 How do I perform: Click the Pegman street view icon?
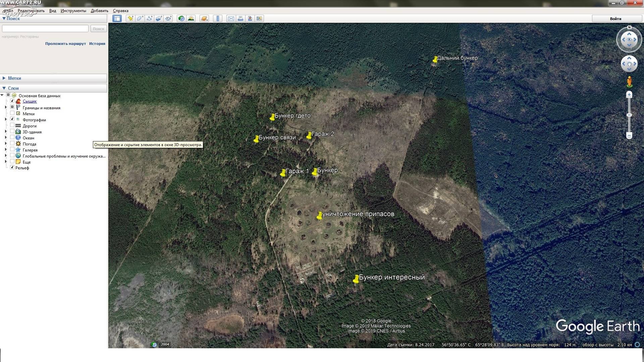(629, 81)
